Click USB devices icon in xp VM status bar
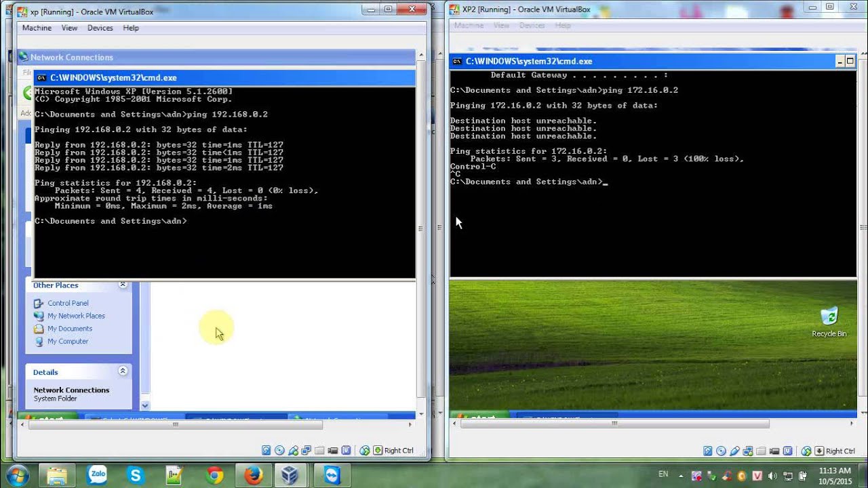The width and height of the screenshot is (868, 488). tap(293, 451)
